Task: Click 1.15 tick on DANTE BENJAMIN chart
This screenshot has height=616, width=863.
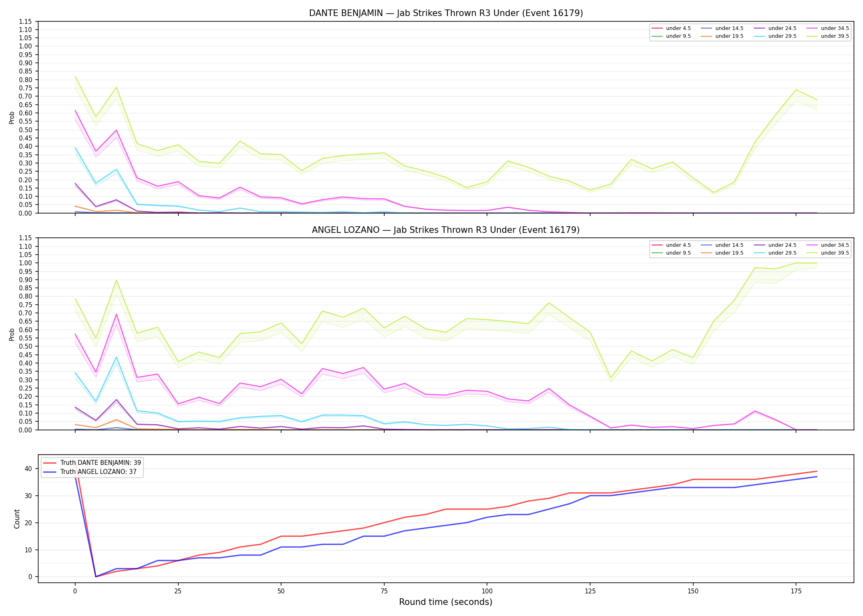Action: click(x=25, y=21)
